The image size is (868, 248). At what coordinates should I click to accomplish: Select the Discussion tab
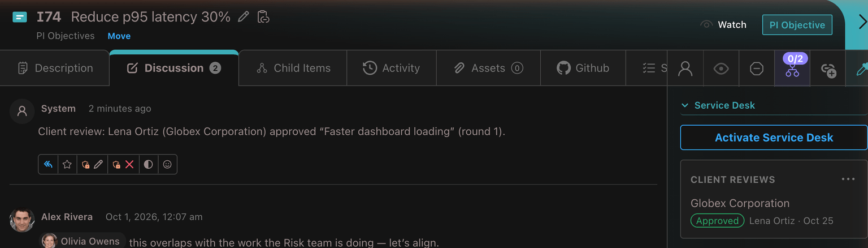pos(174,69)
